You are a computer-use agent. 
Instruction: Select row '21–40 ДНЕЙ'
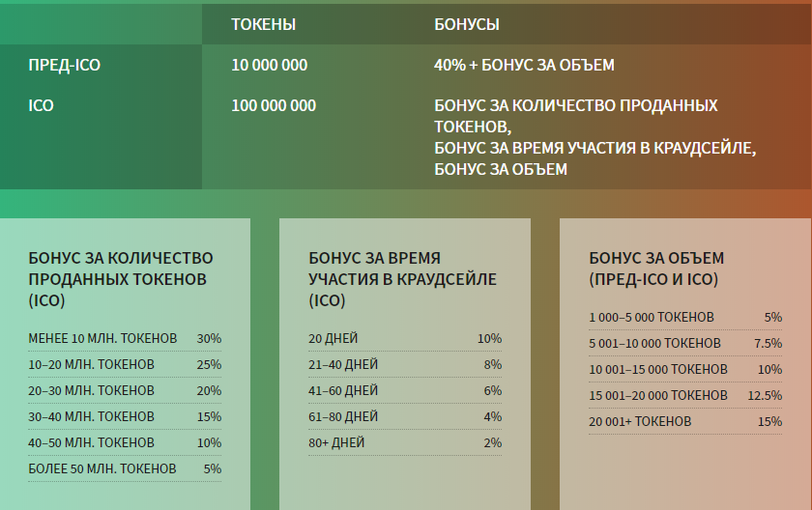click(x=405, y=365)
